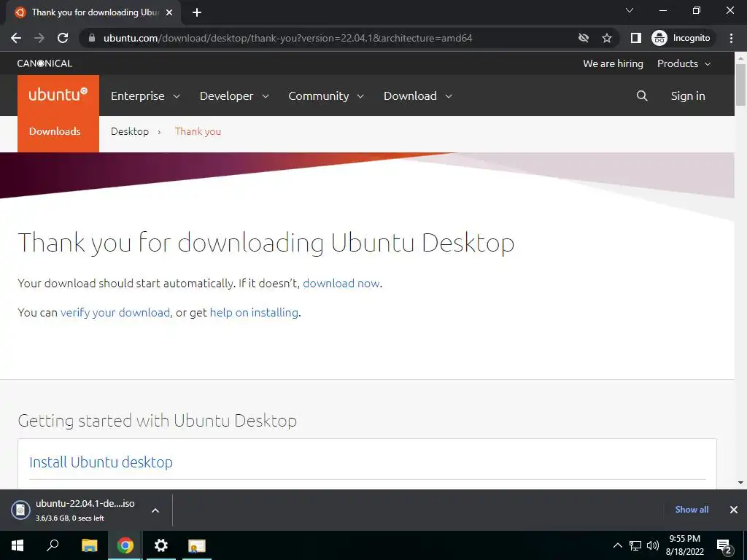
Task: Open the certificate app on the taskbar
Action: 197,545
